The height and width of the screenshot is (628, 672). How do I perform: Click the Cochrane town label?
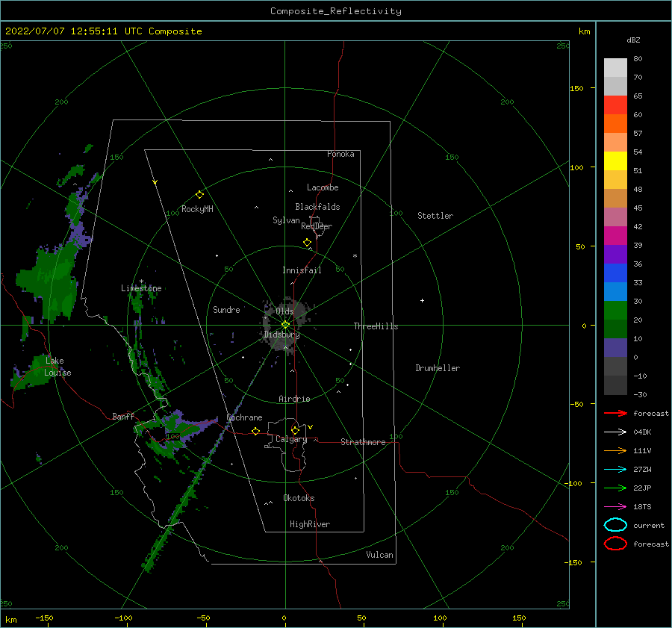244,417
